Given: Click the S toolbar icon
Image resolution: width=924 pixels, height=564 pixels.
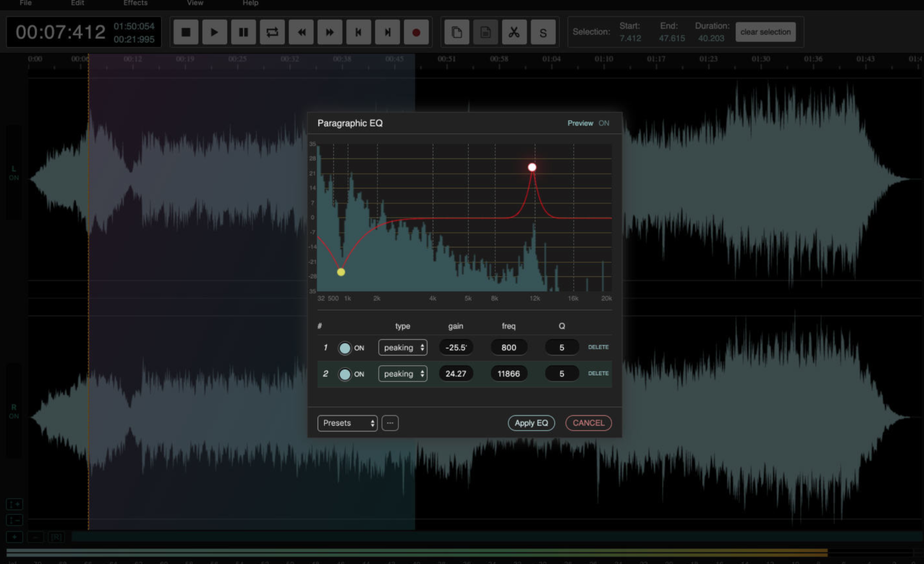Looking at the screenshot, I should click(543, 32).
